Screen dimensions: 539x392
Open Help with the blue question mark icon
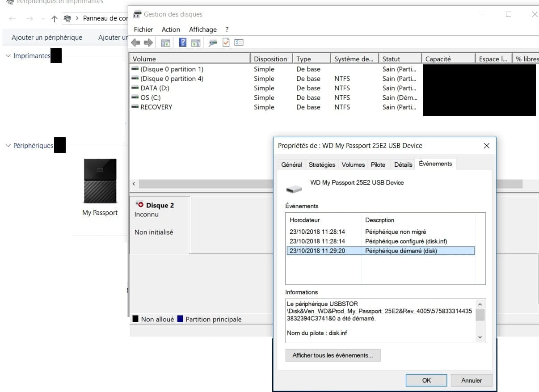183,42
